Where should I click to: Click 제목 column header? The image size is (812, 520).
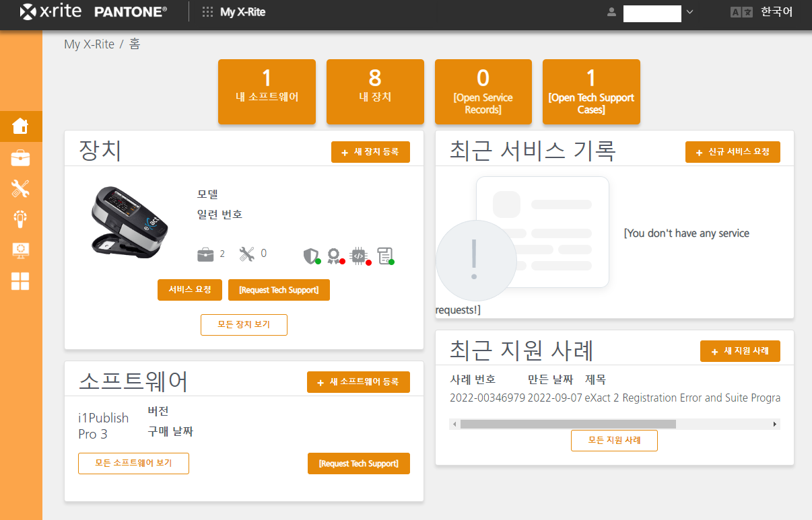coord(595,379)
